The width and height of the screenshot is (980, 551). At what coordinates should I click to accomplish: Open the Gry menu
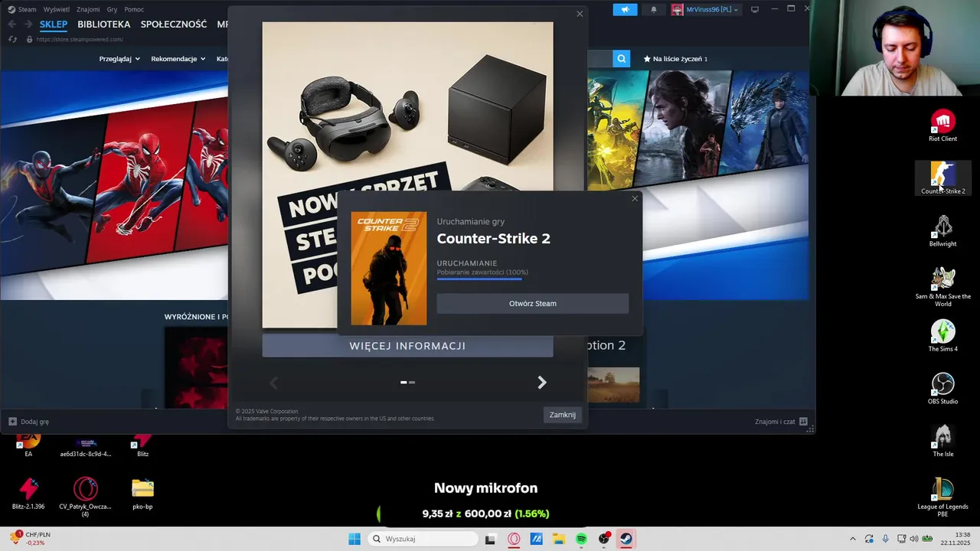pos(112,9)
